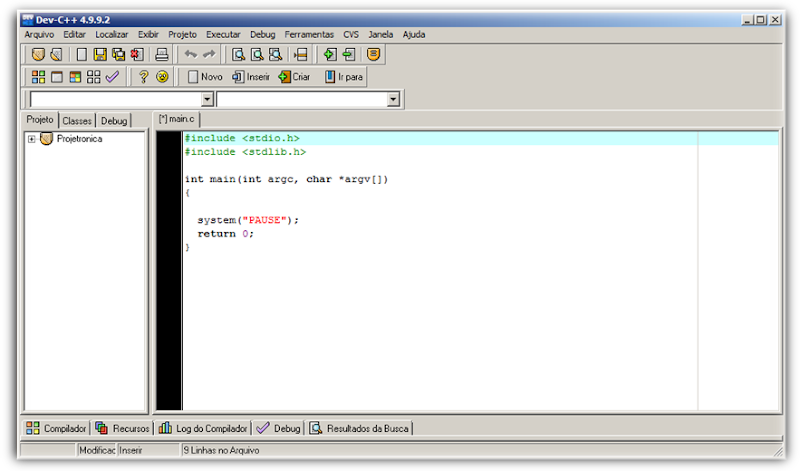800x471 pixels.
Task: Click the Replace magnifier icon
Action: (257, 54)
